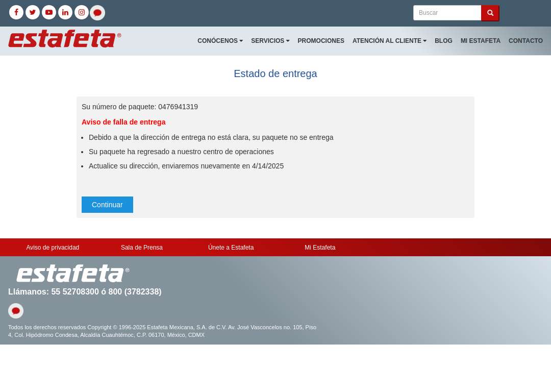Open the Blog menu item
The image size is (551, 392).
(x=443, y=41)
